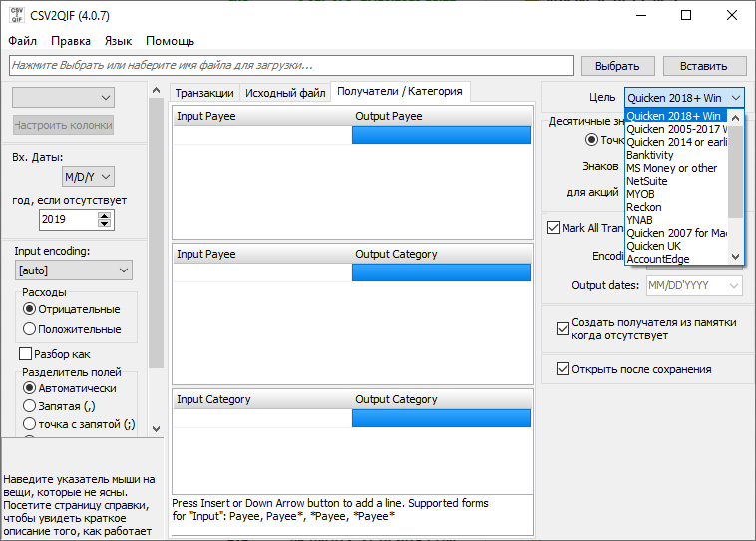Open the Input encoding [auto] dropdown

click(x=74, y=270)
